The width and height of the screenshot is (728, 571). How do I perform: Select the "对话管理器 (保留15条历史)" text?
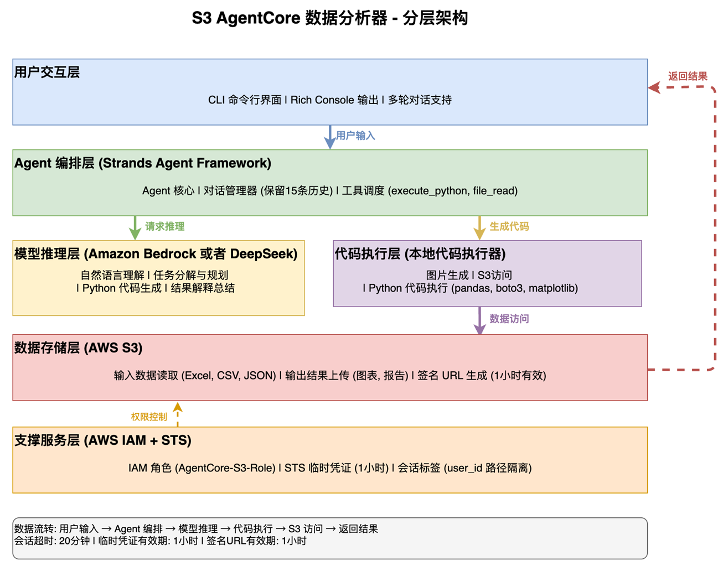[268, 191]
